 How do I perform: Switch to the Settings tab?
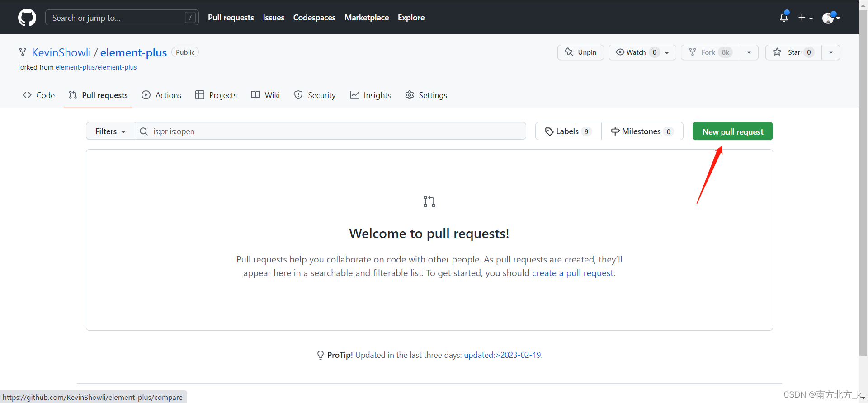(x=426, y=95)
